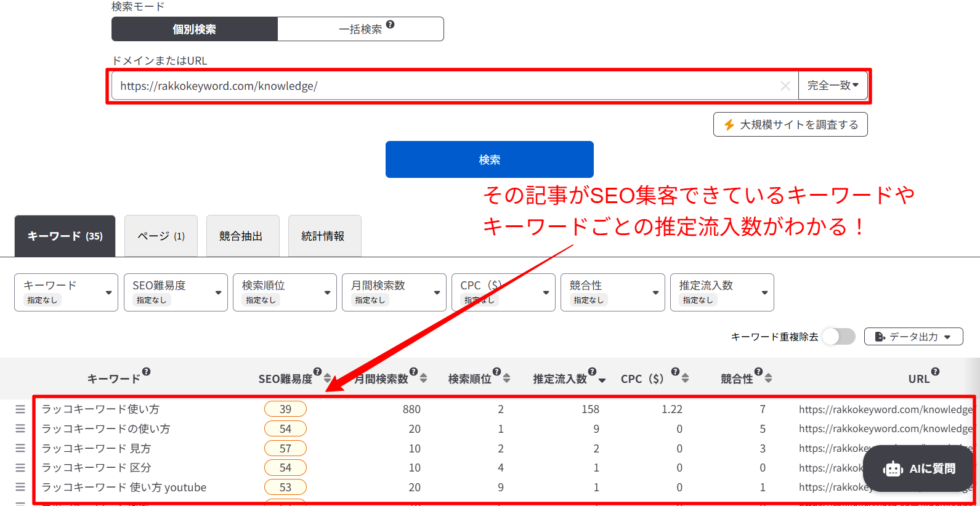Click sort arrows on 検索順位 column
This screenshot has height=506, width=980.
coord(506,379)
